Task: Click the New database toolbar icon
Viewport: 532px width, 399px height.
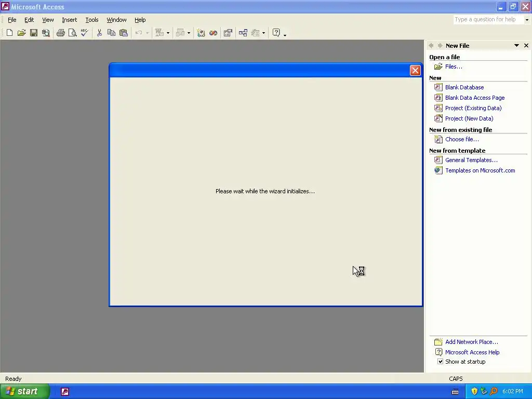Action: (9, 33)
